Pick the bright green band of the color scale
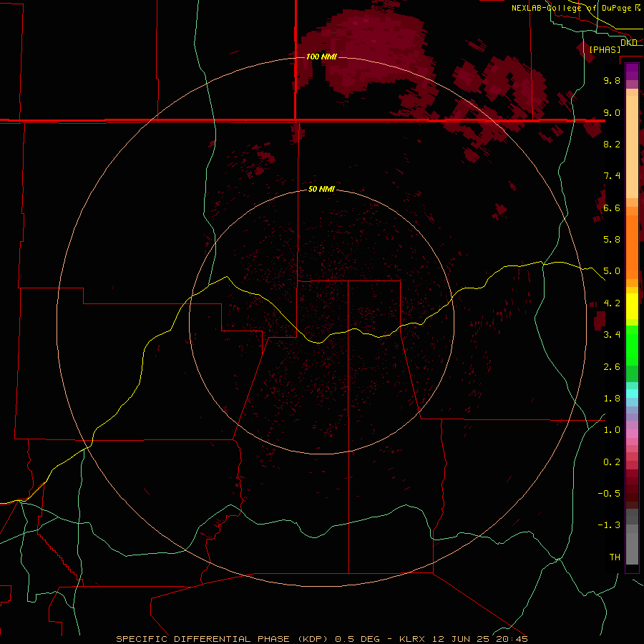 [632, 345]
